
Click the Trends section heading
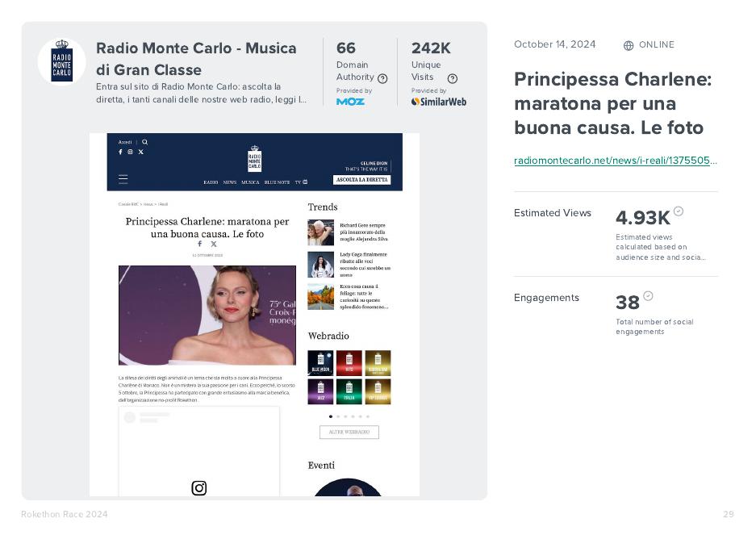click(323, 207)
